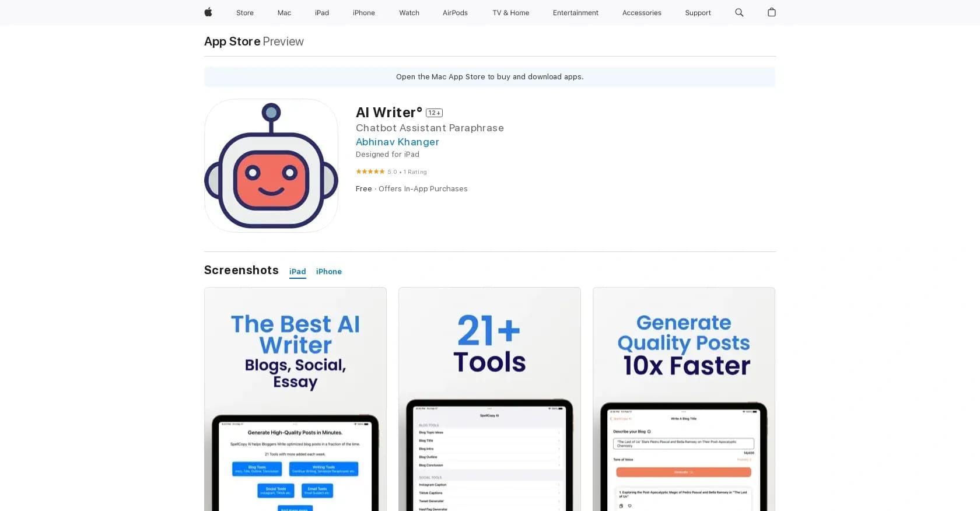Open 'The Best AI Writer' screenshot

(295, 399)
